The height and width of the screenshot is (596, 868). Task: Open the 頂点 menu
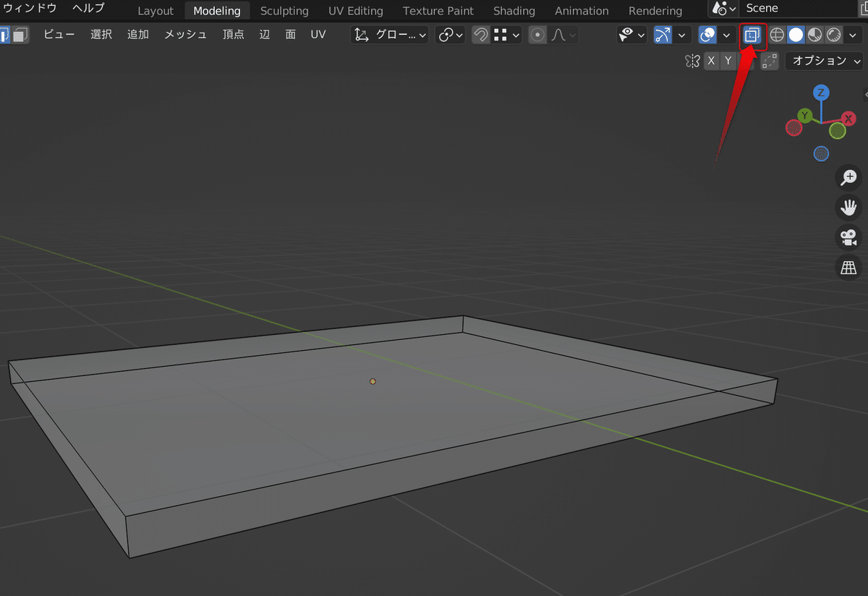pyautogui.click(x=233, y=34)
